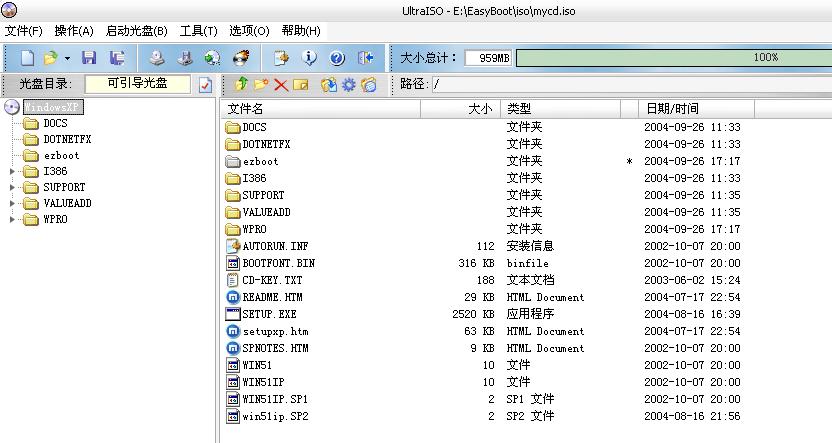Click the Make CD image icon
The image size is (832, 443).
185,58
